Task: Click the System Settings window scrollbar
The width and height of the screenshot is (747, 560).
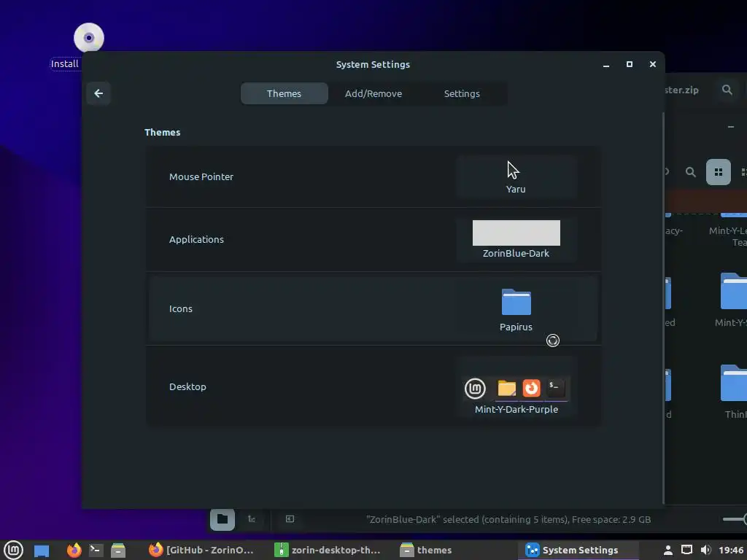Action: (662, 308)
